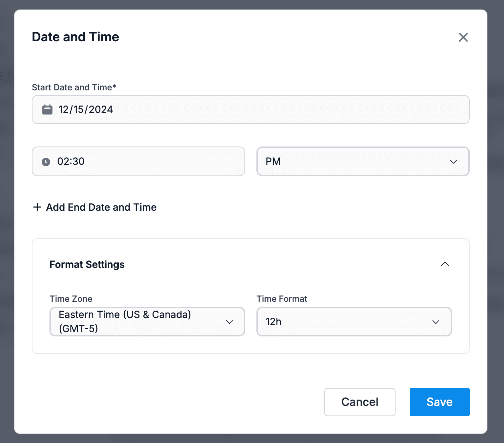Open the Time Zone dropdown
This screenshot has width=504, height=443.
pos(147,322)
